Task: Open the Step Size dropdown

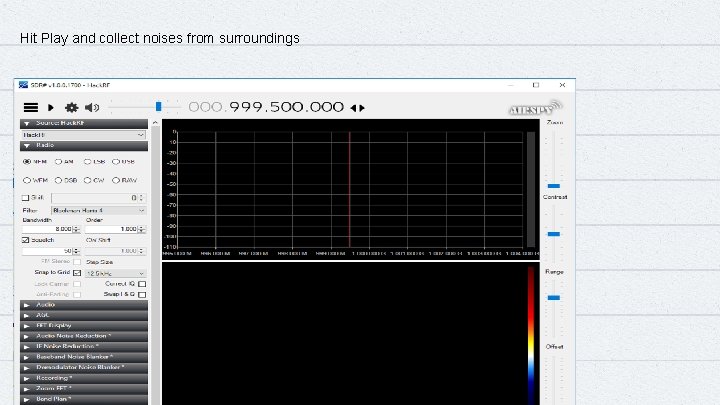Action: (x=116, y=273)
